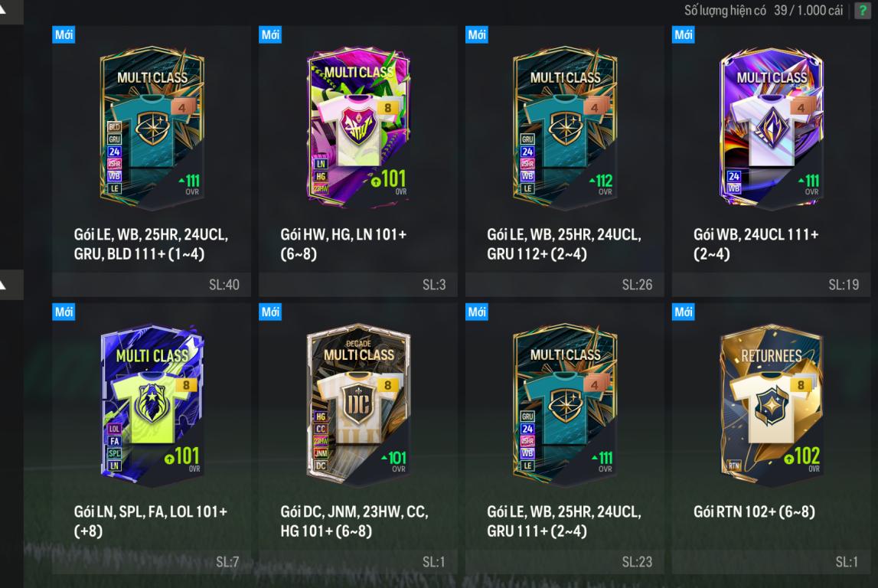Click the SL:26 quantity label
The image size is (878, 588).
tap(637, 285)
